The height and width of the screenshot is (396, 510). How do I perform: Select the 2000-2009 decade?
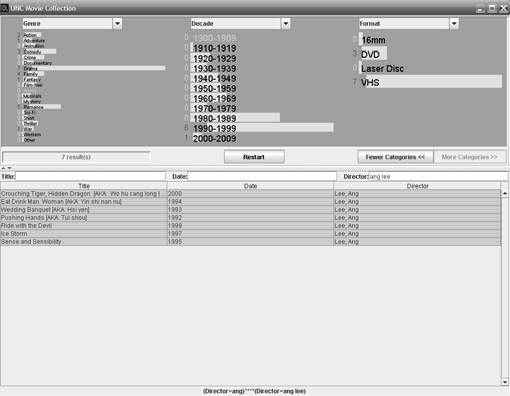[214, 138]
